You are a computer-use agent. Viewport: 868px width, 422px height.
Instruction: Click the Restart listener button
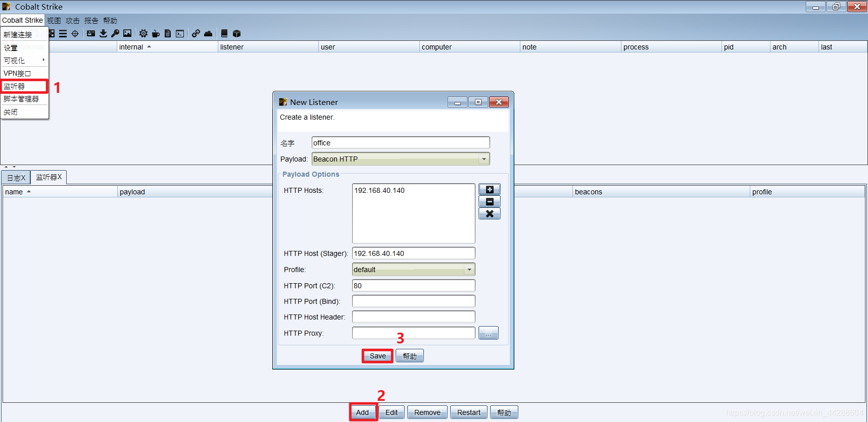point(469,412)
